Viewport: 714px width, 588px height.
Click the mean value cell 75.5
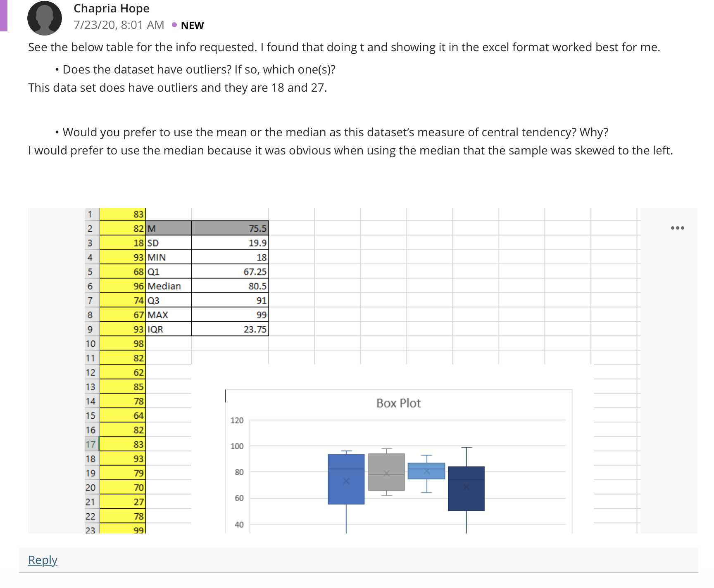pos(230,228)
